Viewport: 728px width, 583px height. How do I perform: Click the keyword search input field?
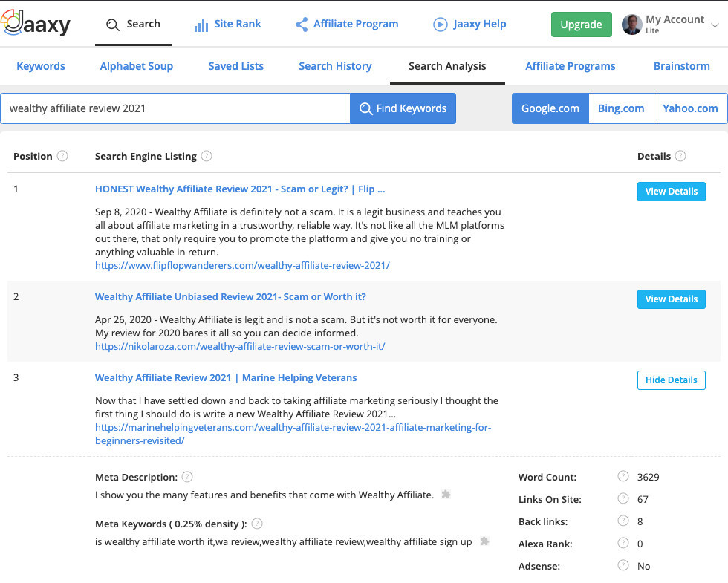pos(175,108)
